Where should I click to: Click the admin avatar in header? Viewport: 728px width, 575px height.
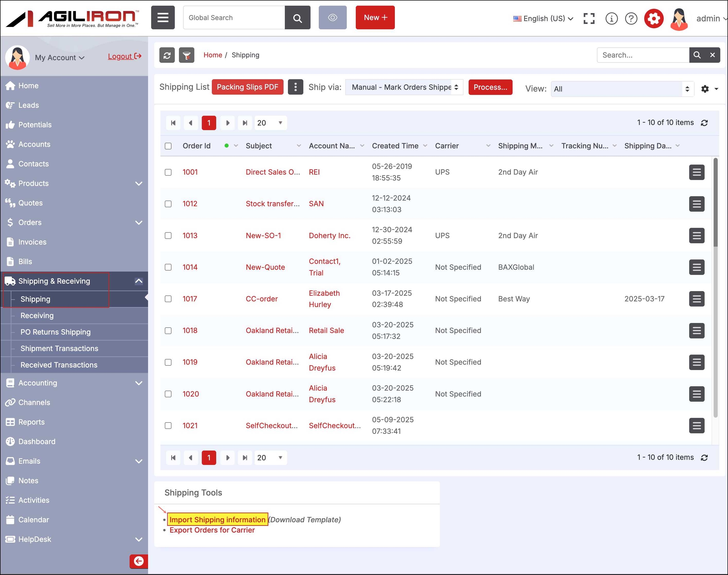pyautogui.click(x=679, y=19)
